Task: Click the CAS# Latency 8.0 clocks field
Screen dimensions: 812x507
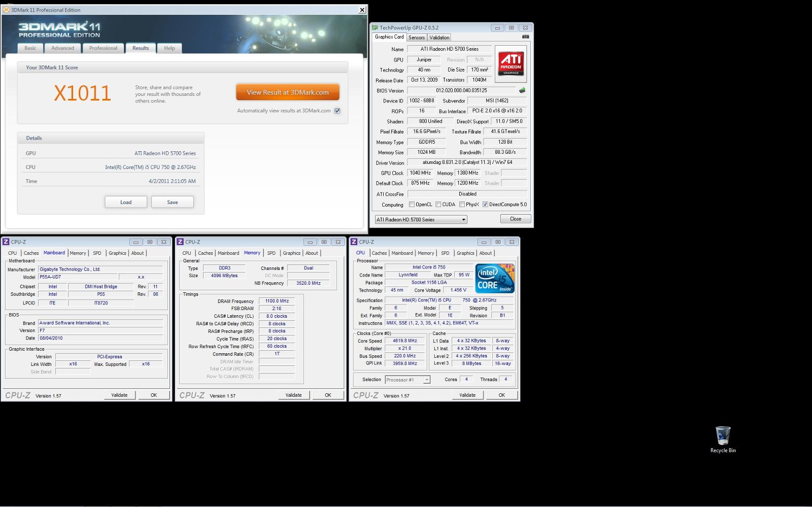Action: 277,316
